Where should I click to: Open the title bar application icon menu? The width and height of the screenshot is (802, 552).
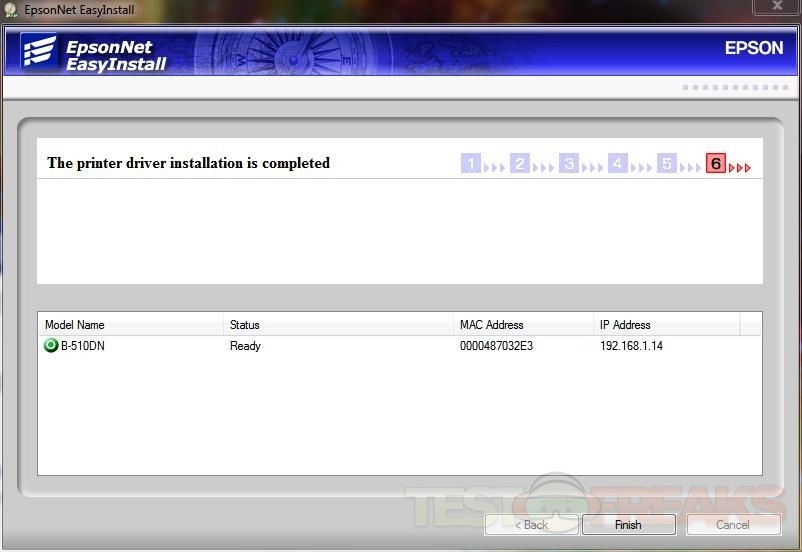[x=11, y=10]
